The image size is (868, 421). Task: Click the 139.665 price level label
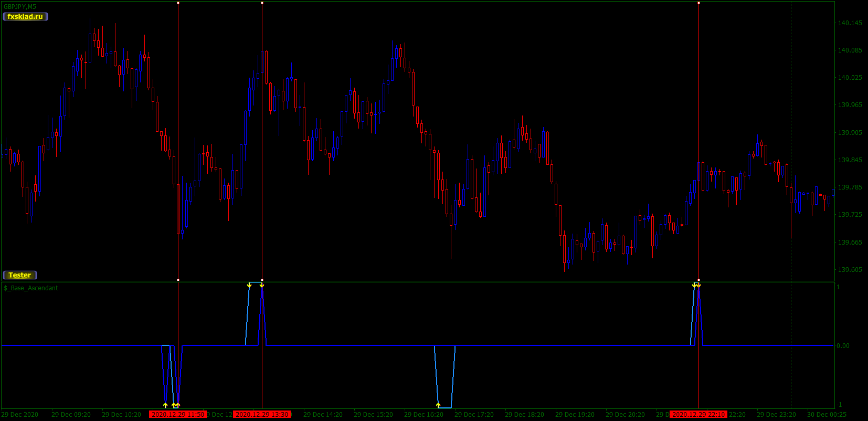click(x=850, y=243)
